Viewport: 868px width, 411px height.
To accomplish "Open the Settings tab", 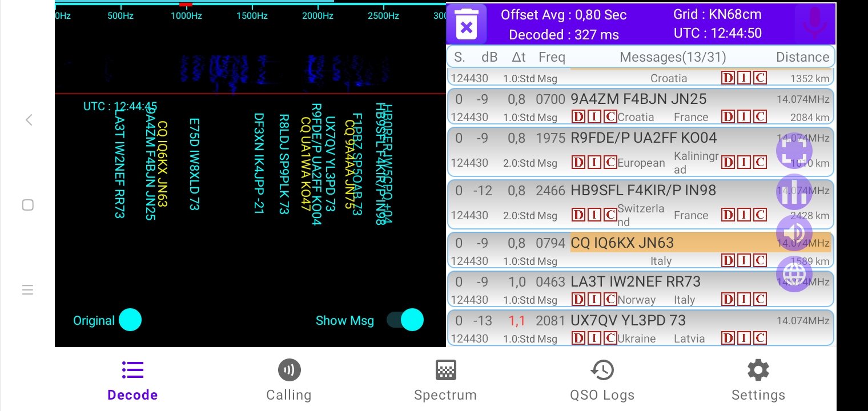I will tap(758, 380).
